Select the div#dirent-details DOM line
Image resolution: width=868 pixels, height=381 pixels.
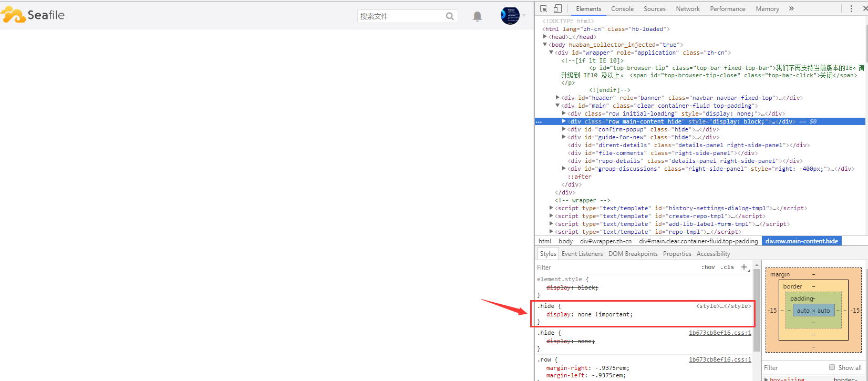click(x=688, y=145)
